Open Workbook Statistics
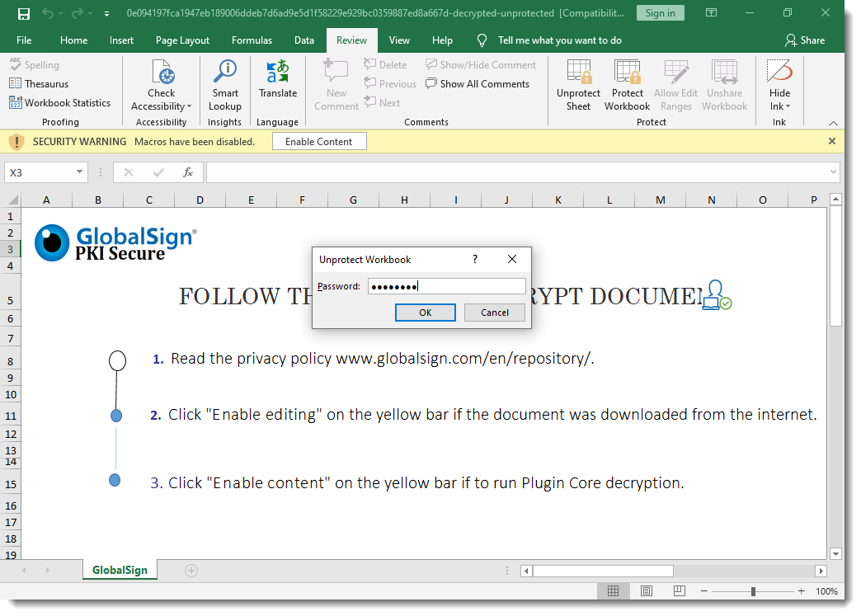 pos(59,103)
